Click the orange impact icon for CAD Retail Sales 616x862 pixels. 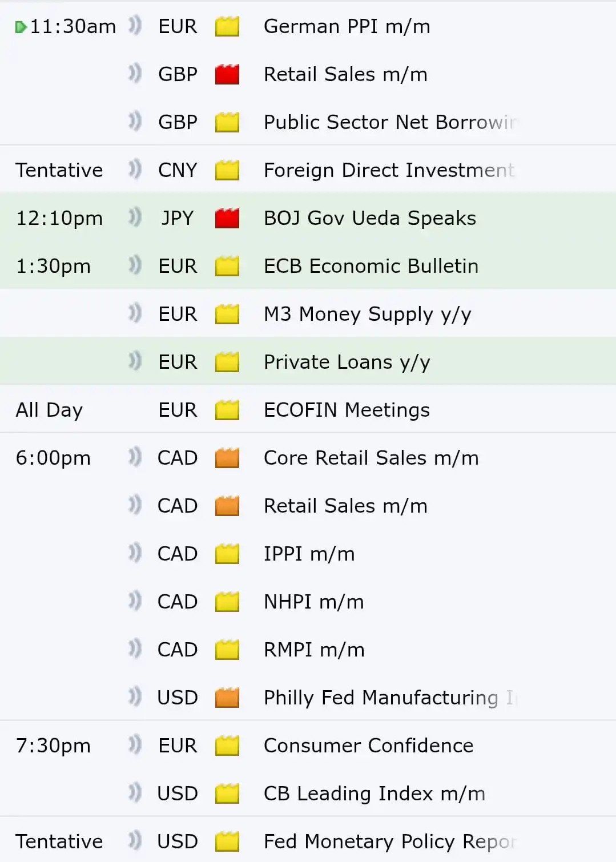click(226, 505)
